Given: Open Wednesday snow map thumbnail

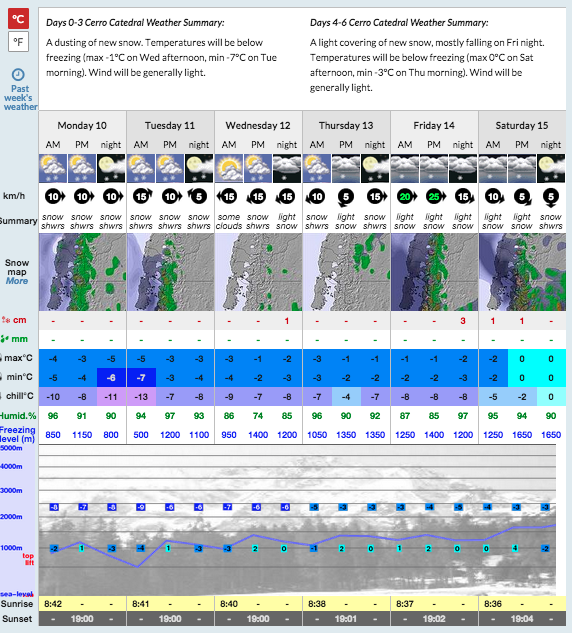Looking at the screenshot, I should point(258,272).
